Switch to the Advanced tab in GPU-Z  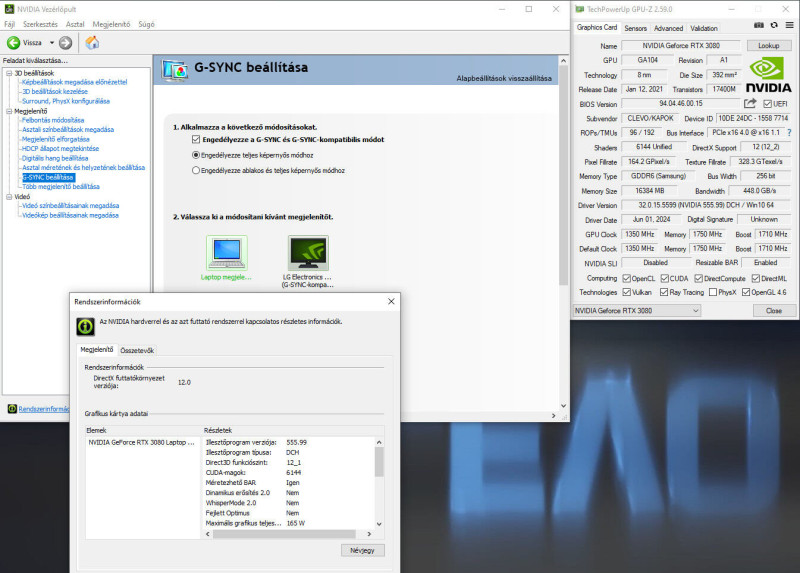[x=668, y=28]
